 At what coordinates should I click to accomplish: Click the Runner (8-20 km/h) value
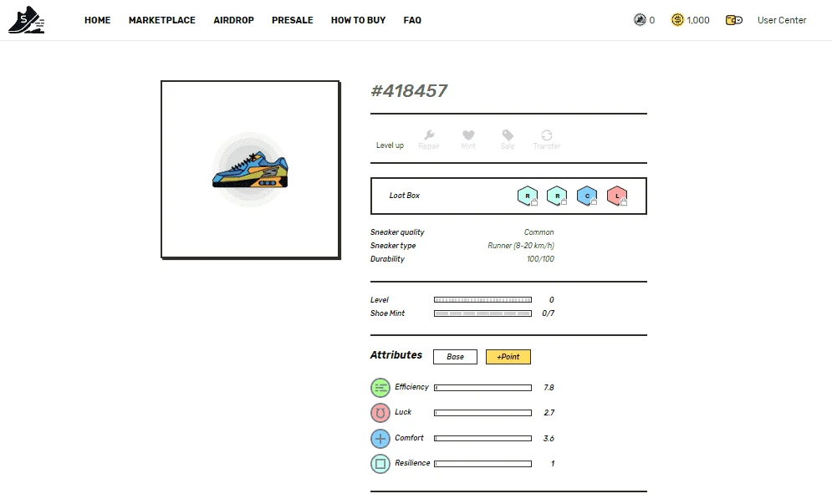521,246
